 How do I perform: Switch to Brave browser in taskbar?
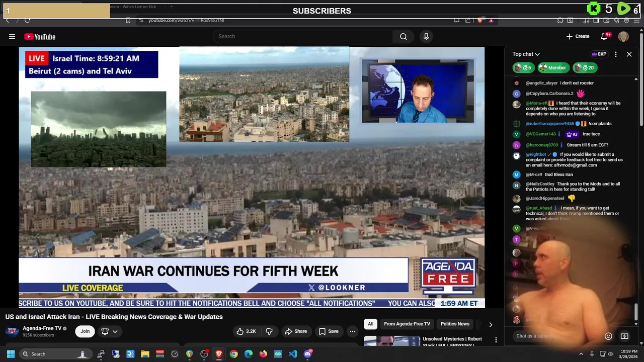(x=219, y=354)
